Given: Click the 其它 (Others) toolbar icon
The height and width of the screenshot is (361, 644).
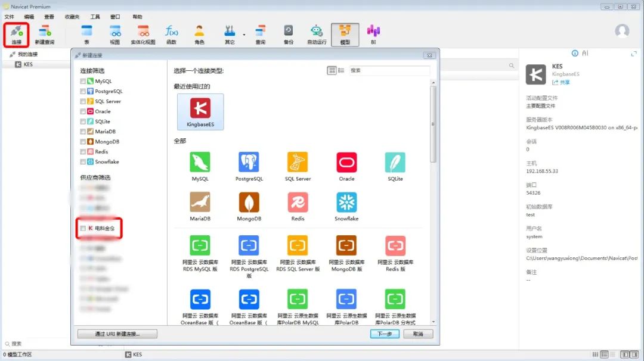Looking at the screenshot, I should [230, 35].
